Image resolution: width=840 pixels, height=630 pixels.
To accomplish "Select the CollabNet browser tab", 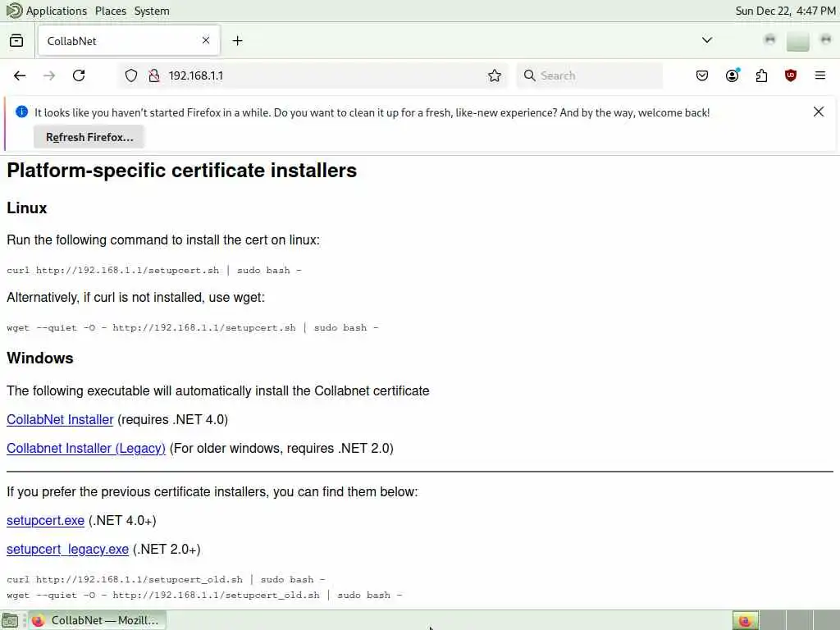I will click(x=129, y=41).
